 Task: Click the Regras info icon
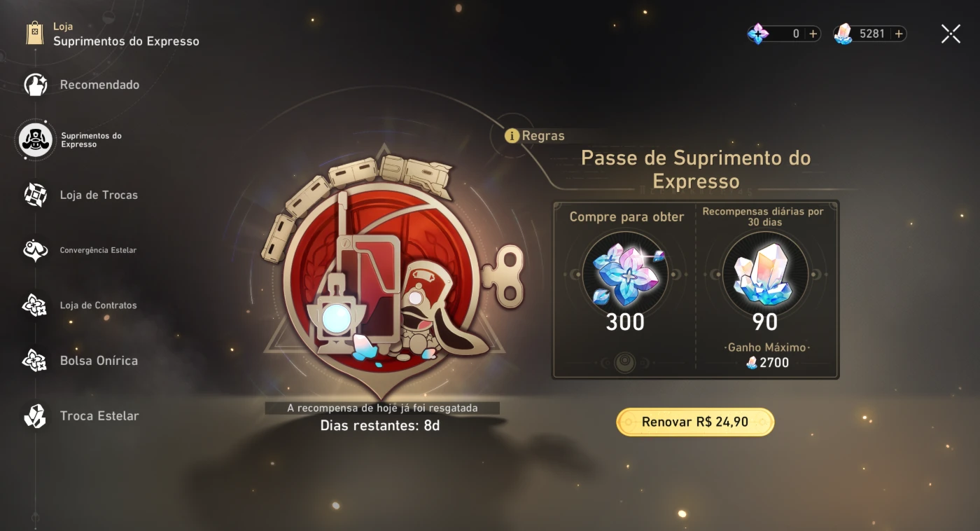click(512, 136)
